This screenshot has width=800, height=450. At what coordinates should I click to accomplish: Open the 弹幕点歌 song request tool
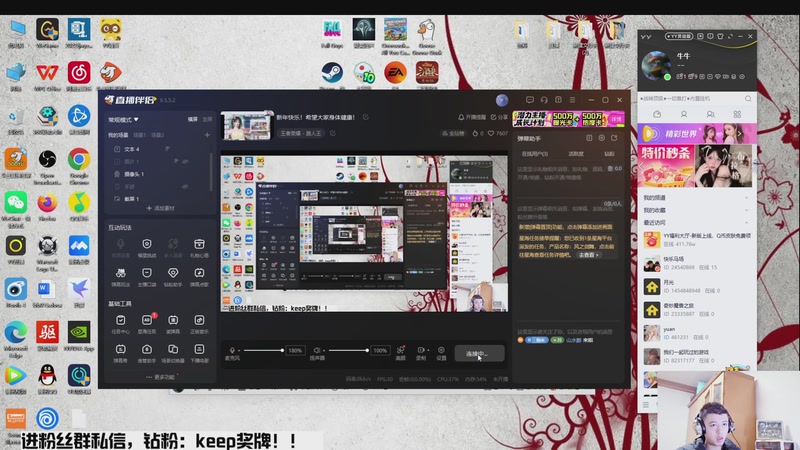coord(199,277)
